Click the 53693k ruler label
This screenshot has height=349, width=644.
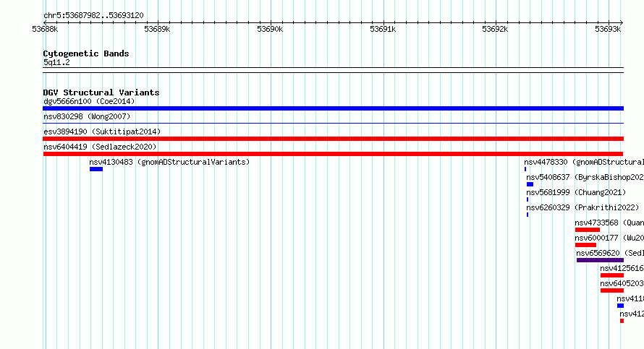point(608,29)
